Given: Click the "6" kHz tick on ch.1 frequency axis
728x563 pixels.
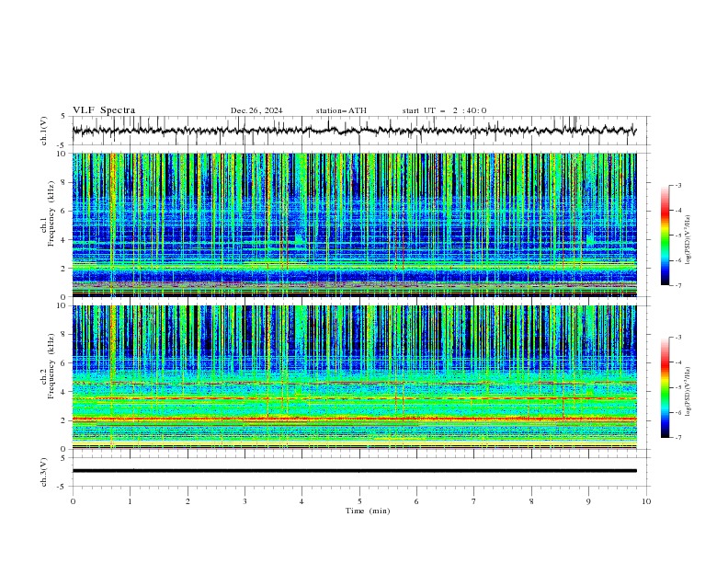Looking at the screenshot, I should (x=64, y=212).
